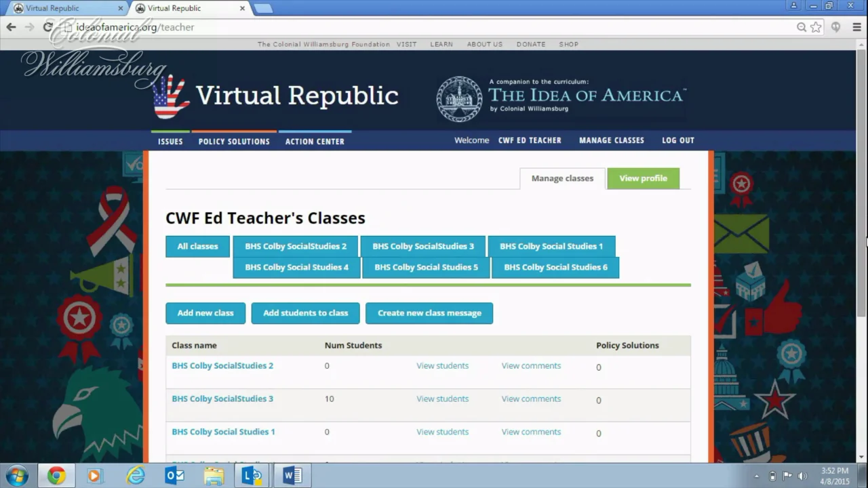Image resolution: width=868 pixels, height=488 pixels.
Task: Open Word from the taskbar
Action: point(292,475)
